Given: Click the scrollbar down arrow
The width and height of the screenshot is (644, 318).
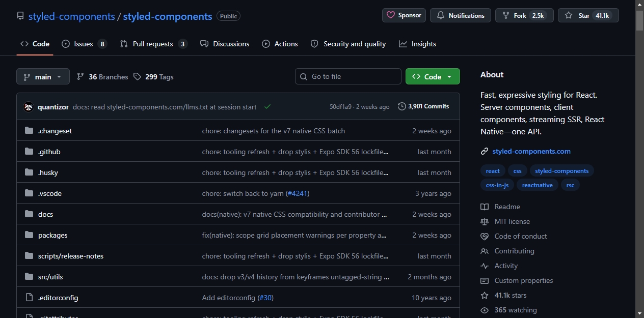Looking at the screenshot, I should point(640,313).
